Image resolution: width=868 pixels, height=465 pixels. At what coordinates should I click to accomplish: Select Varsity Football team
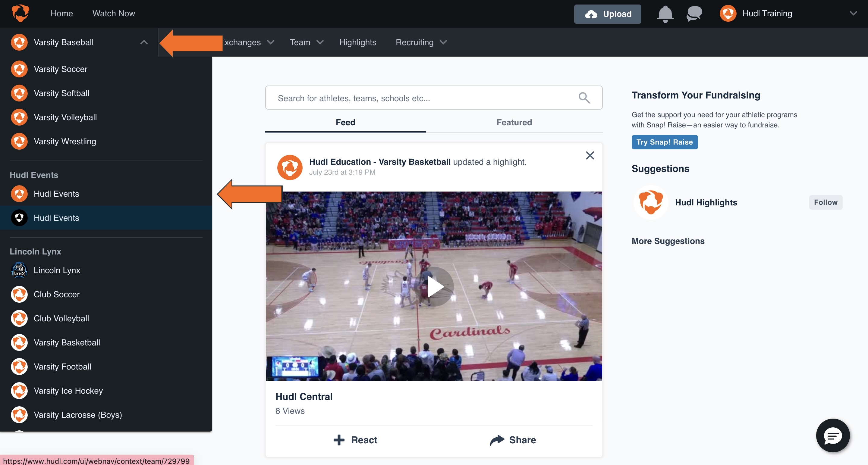[x=106, y=367]
